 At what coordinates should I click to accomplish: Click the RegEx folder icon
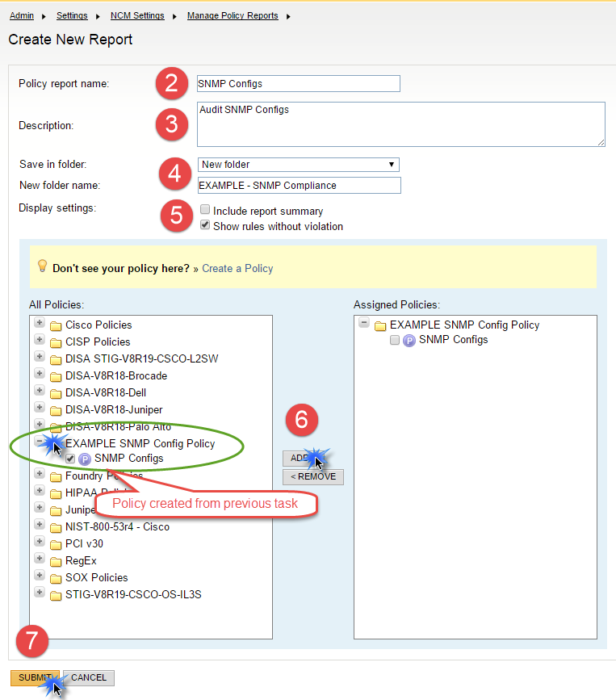56,562
